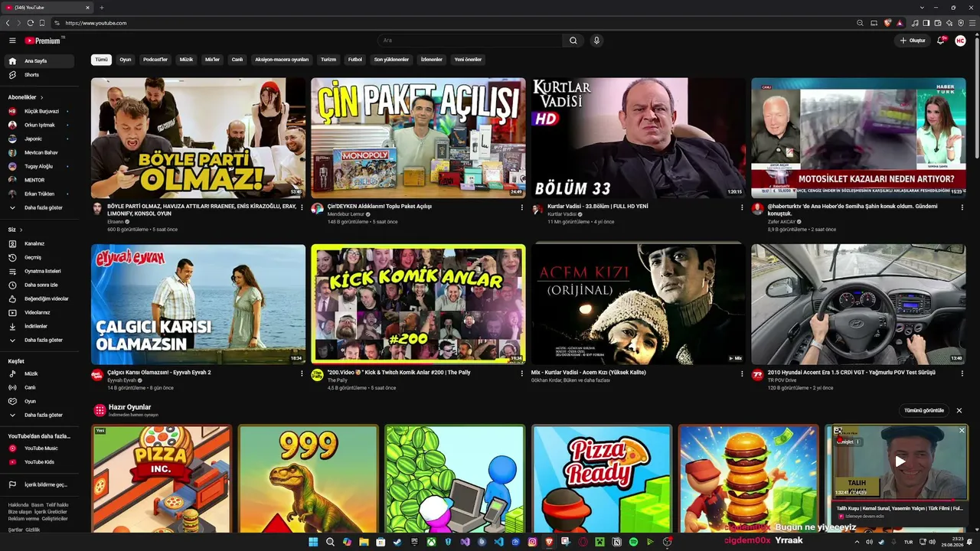Viewport: 980px width, 551px height.
Task: Open the 999 dinosaur game card
Action: (309, 479)
